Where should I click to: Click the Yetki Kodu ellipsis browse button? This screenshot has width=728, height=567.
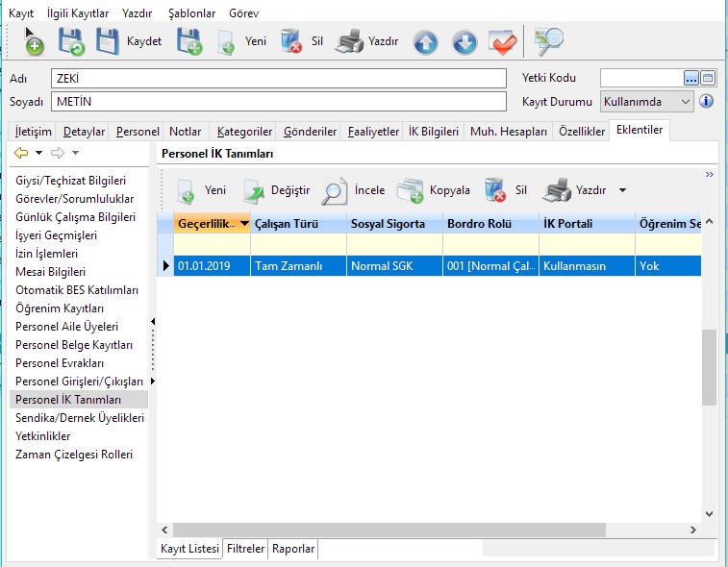(690, 78)
